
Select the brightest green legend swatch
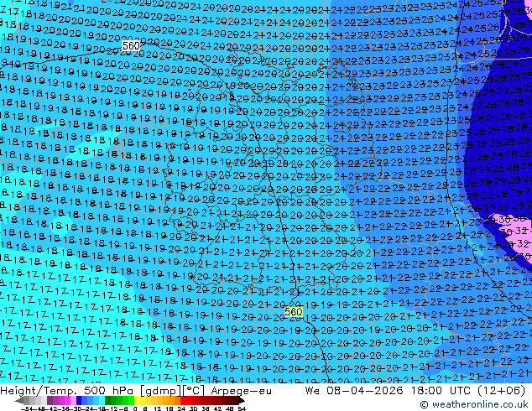click(131, 400)
